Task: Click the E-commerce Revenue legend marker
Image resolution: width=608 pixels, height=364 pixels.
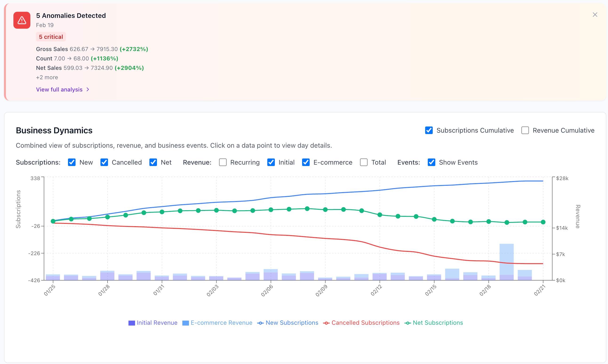Action: click(186, 323)
